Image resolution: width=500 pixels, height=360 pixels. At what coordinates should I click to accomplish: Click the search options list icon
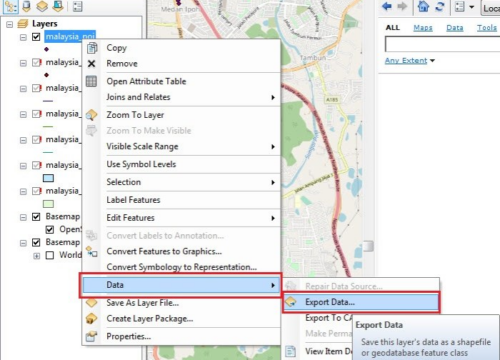[x=460, y=7]
